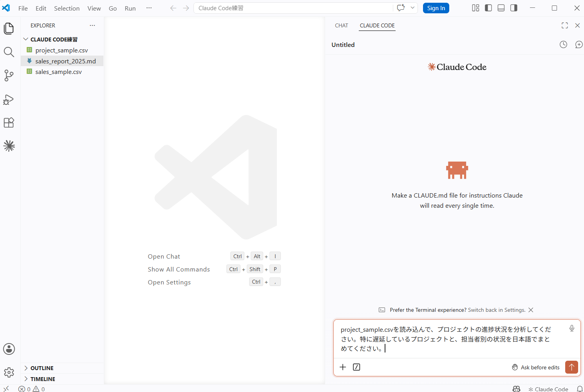Switch to the CLAUDE CODE tab

(377, 25)
